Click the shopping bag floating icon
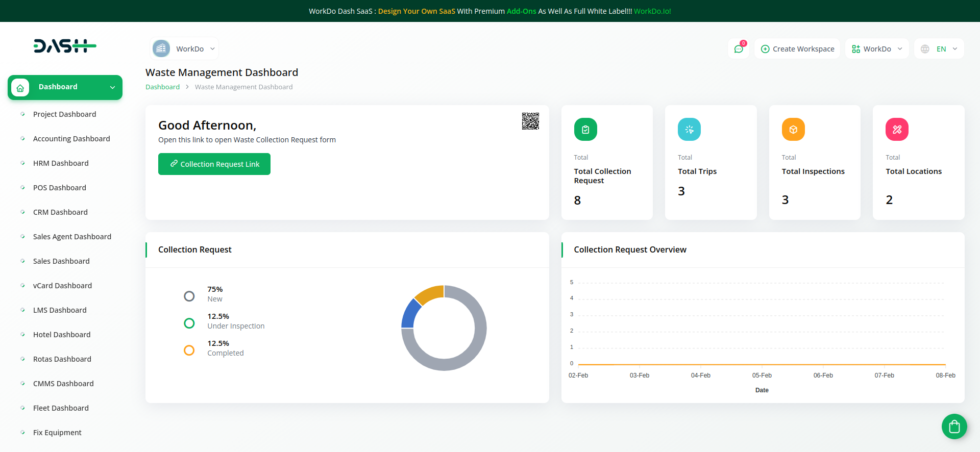 coord(954,426)
